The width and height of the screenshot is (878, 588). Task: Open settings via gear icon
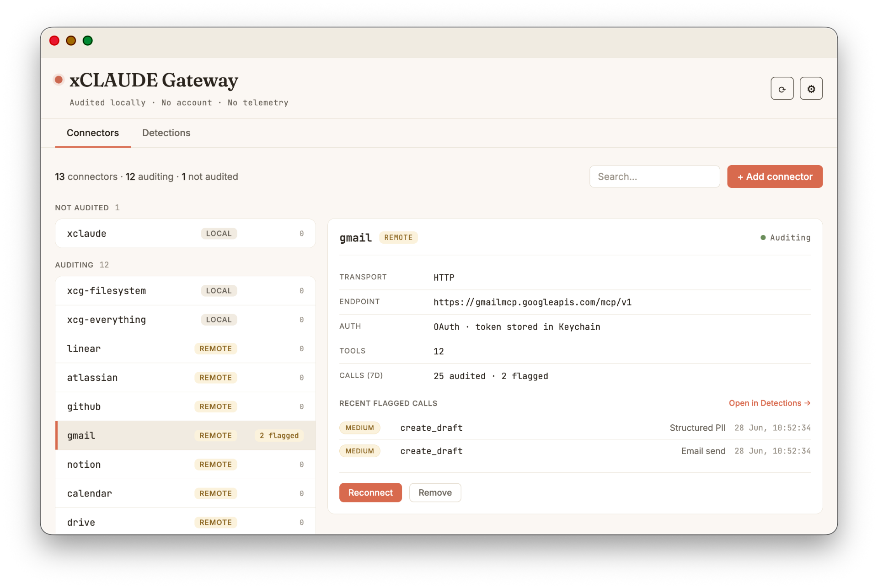(811, 89)
